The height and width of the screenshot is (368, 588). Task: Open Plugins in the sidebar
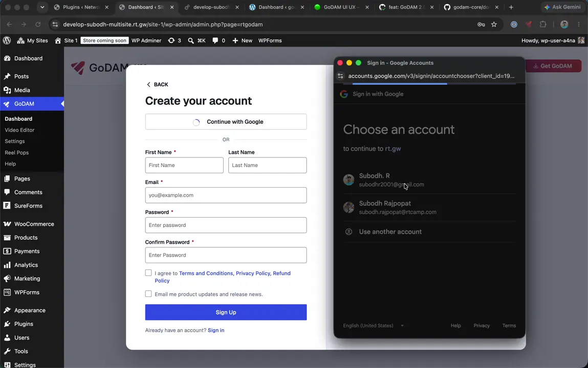[x=24, y=324]
